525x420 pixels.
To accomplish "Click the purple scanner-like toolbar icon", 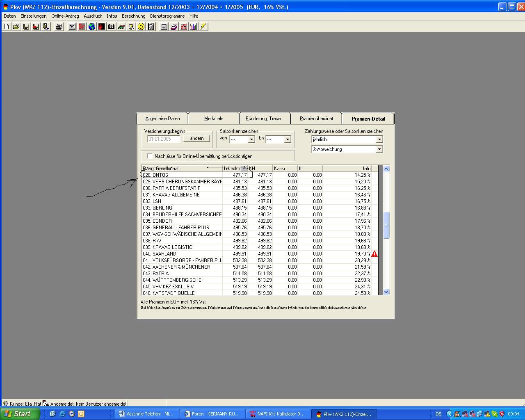I will click(x=174, y=27).
